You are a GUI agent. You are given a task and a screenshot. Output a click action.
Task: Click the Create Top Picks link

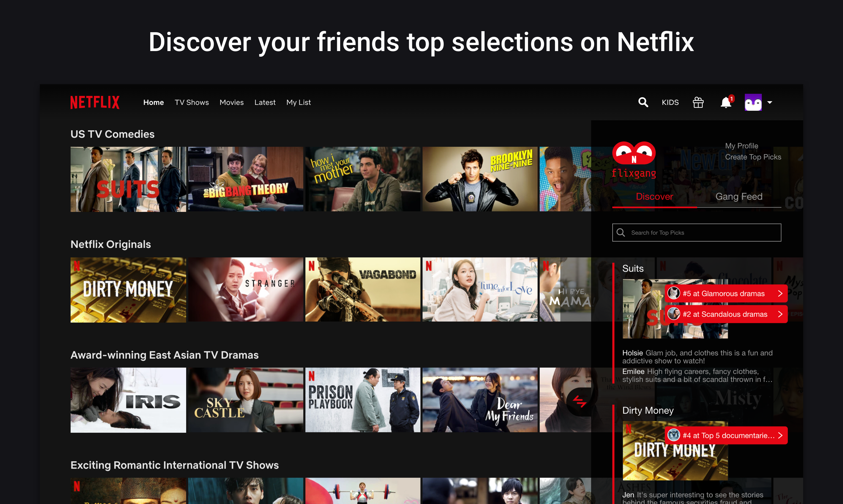(753, 157)
